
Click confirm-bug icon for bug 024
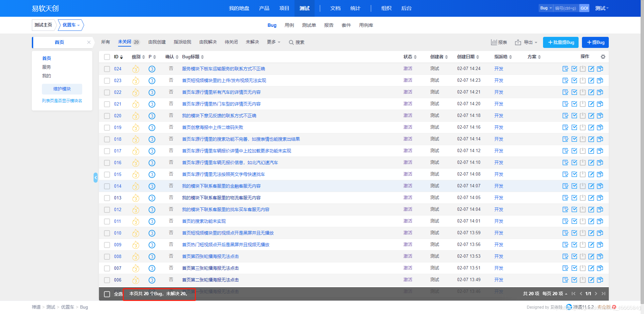[566, 69]
